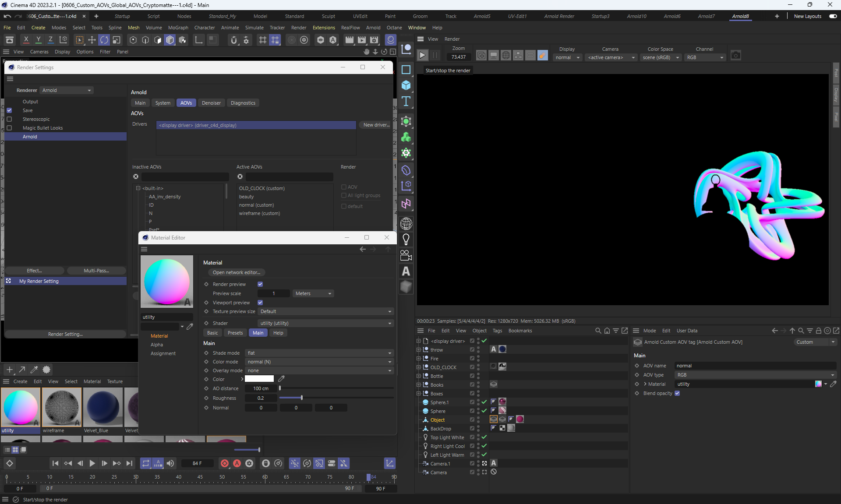Click the Camera object icon in side palette
Viewport: 841px width, 504px height.
pyautogui.click(x=406, y=255)
